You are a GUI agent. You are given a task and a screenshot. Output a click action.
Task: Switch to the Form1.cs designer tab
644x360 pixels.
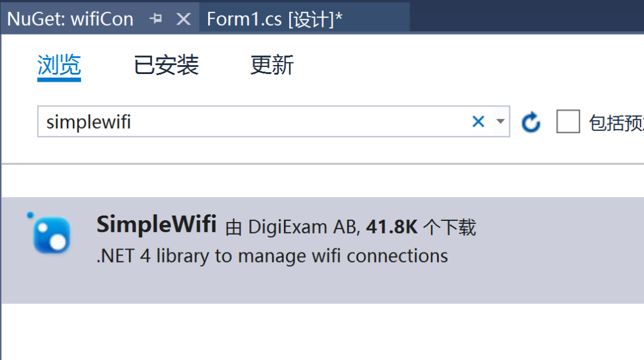[x=274, y=18]
